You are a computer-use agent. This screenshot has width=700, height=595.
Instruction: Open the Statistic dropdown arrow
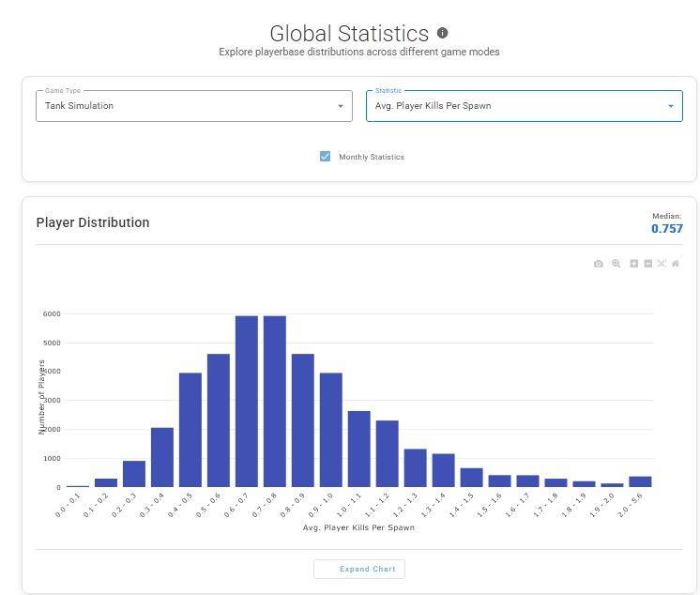671,106
